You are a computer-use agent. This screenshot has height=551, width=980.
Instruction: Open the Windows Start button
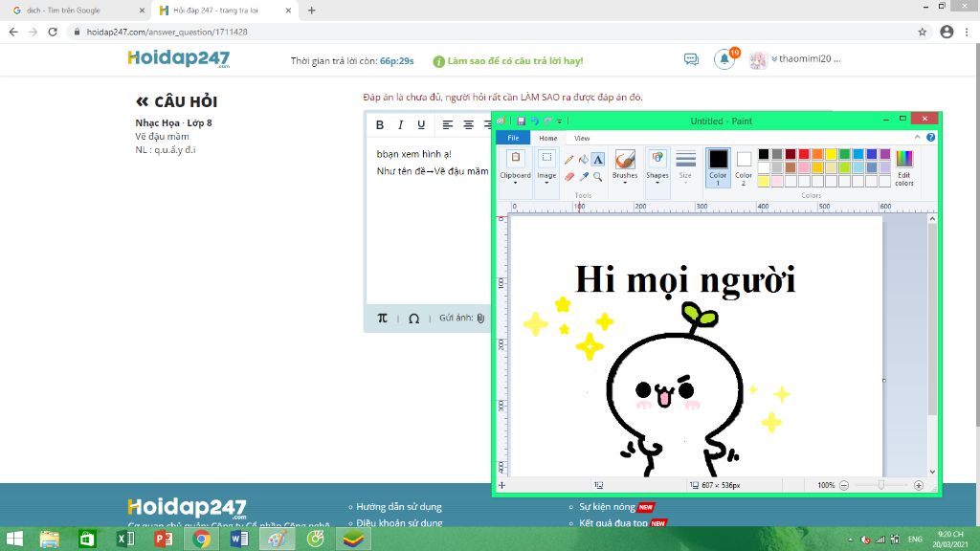pyautogui.click(x=14, y=539)
